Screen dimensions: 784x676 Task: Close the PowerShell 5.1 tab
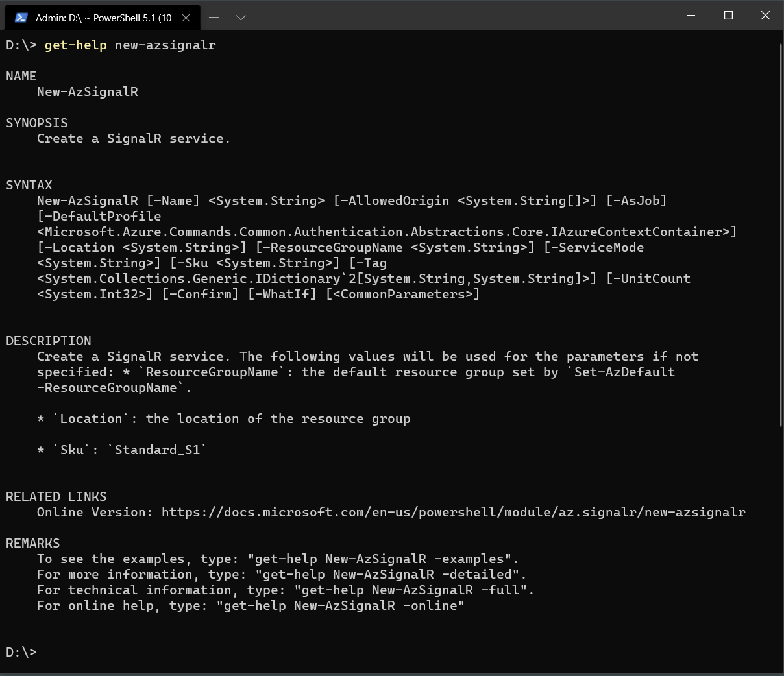tap(186, 18)
